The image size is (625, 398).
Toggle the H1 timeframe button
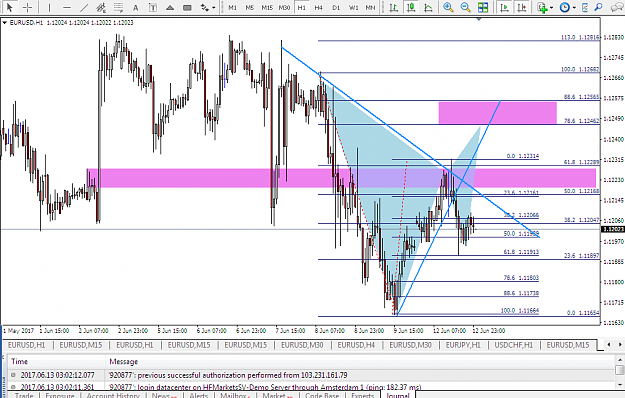[302, 7]
